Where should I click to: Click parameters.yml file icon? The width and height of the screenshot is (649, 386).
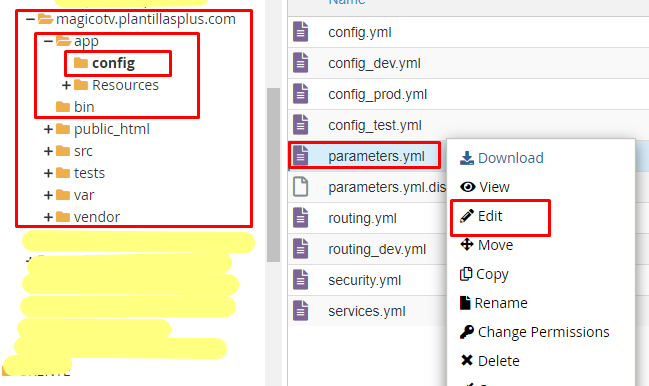pos(300,156)
